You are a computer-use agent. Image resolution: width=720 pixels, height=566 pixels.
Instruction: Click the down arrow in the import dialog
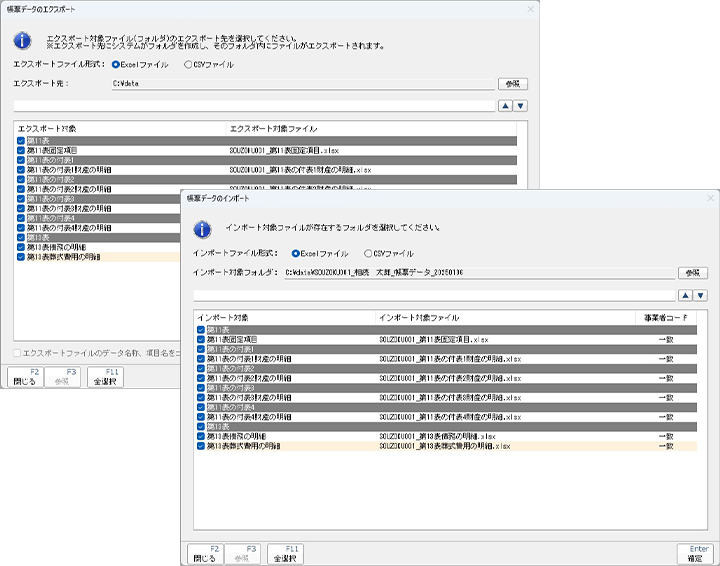point(700,295)
